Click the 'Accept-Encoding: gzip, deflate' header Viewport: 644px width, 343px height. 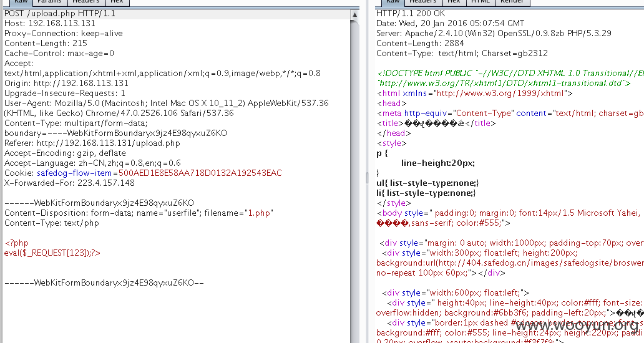[x=65, y=153]
